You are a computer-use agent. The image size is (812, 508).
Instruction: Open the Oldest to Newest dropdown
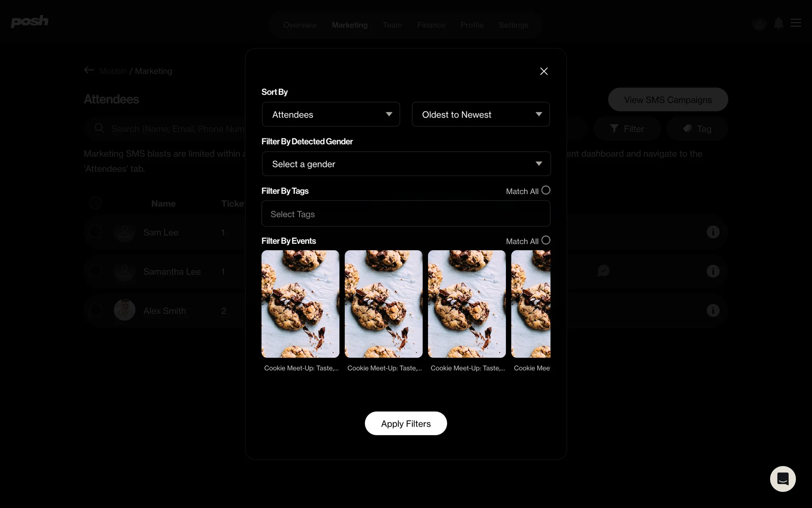(480, 114)
